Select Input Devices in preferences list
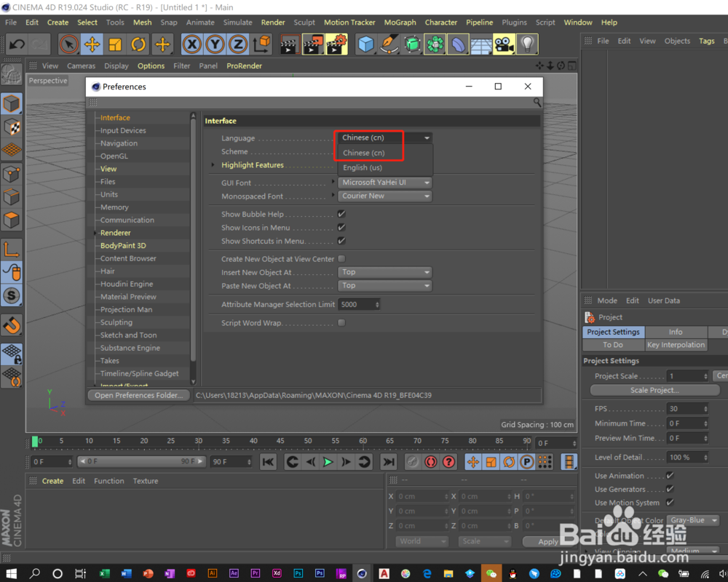 point(123,130)
